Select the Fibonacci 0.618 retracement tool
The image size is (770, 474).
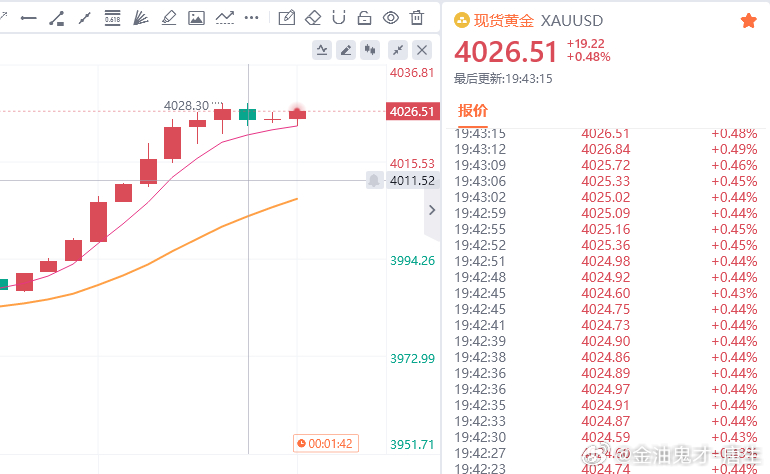[112, 18]
